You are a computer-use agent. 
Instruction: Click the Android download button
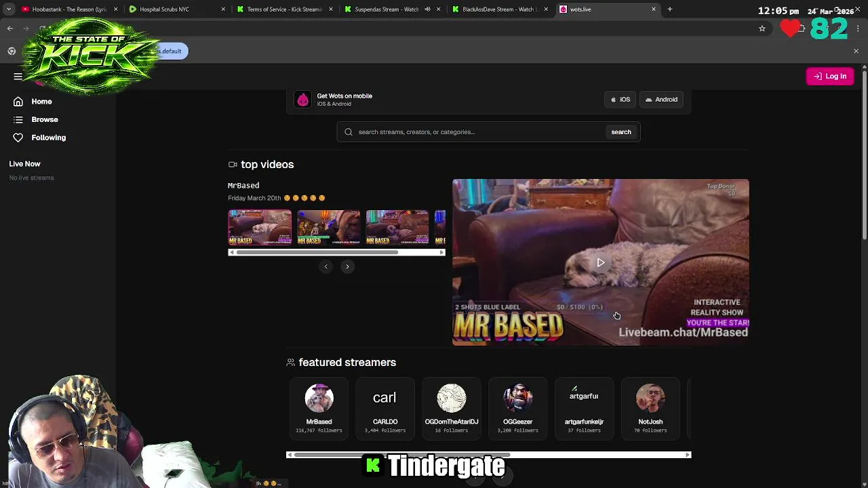pos(661,100)
